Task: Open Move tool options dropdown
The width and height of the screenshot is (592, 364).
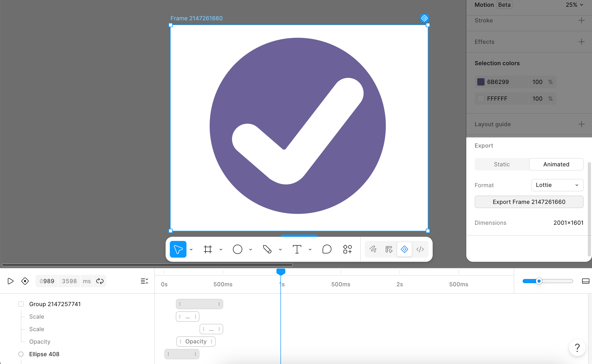Action: (191, 250)
